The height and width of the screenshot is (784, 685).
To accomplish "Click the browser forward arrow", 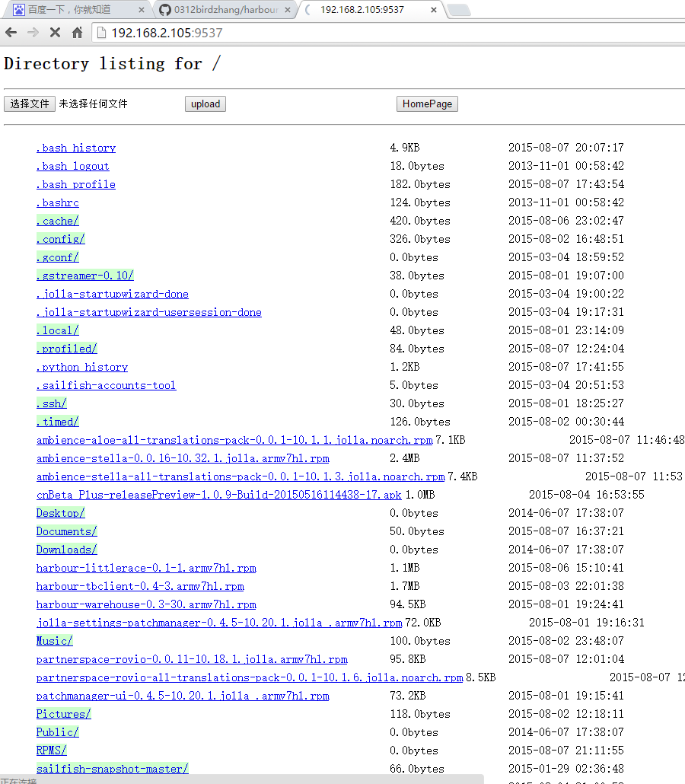I will 33,33.
